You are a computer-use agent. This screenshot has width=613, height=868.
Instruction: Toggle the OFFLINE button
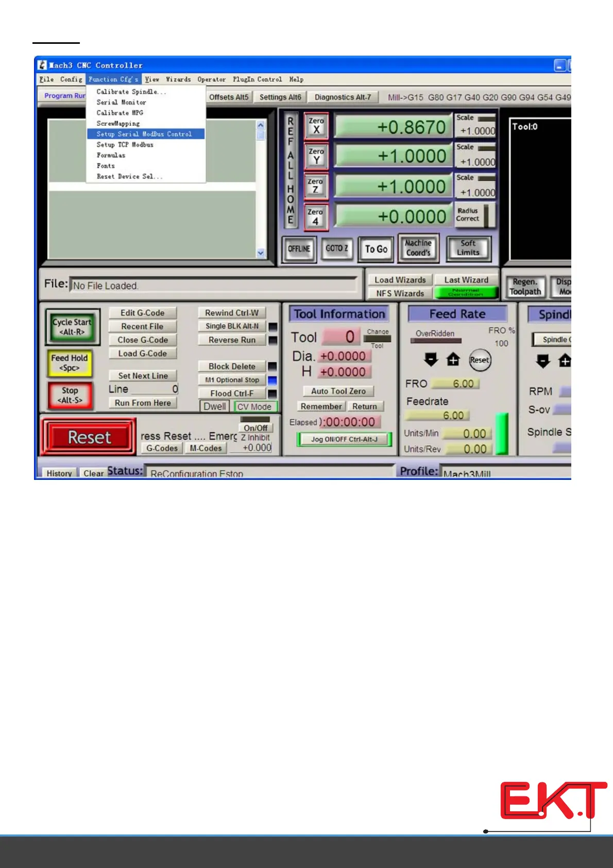[x=299, y=249]
